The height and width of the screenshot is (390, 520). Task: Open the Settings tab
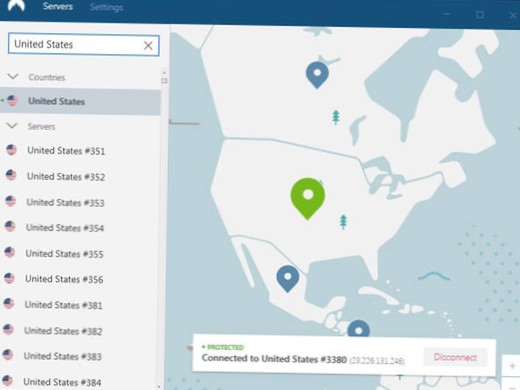point(106,7)
